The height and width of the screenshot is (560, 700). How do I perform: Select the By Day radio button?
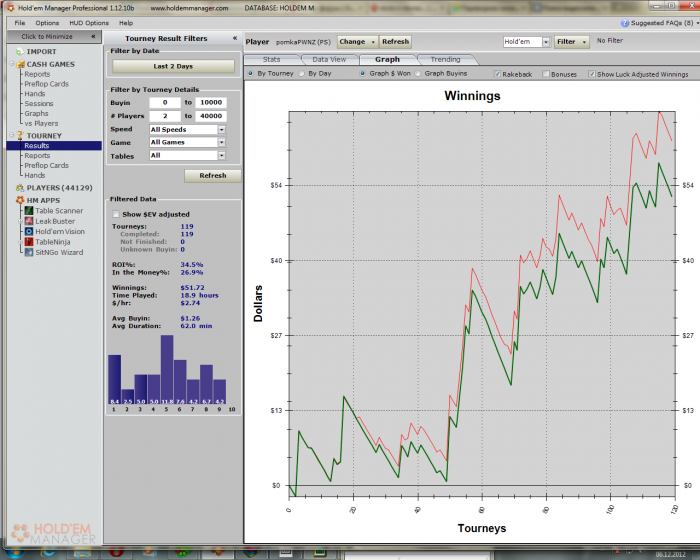pyautogui.click(x=302, y=73)
